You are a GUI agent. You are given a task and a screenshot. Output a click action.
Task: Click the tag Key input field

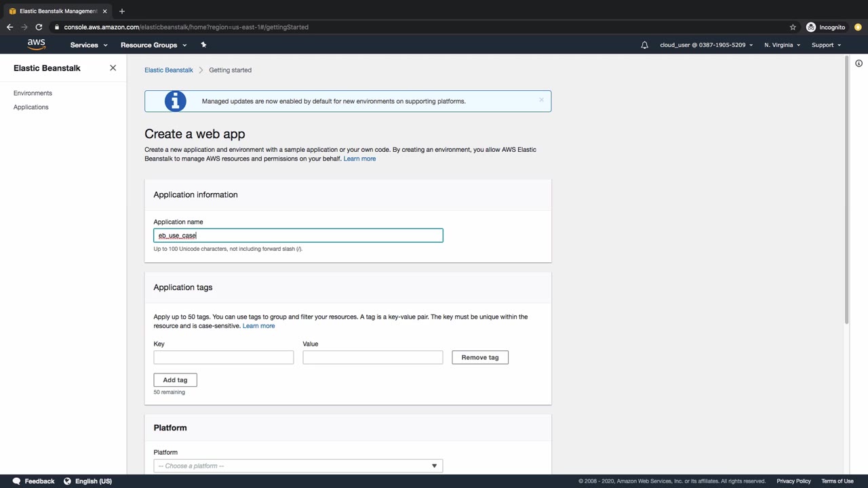point(224,357)
